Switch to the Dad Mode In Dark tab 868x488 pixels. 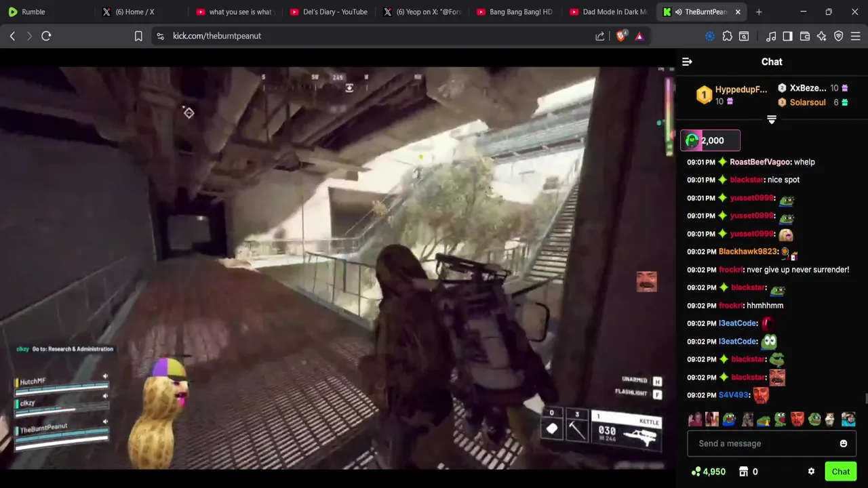tap(608, 12)
